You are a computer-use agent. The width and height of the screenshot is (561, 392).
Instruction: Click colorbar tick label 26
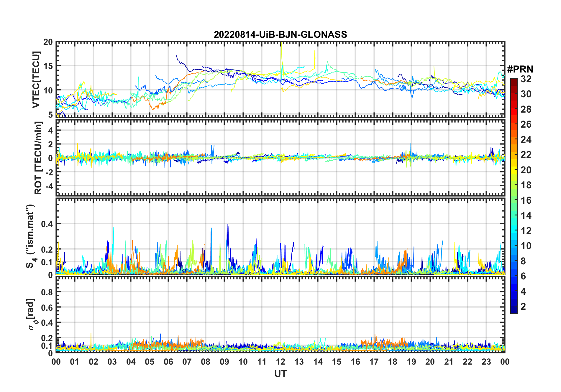pyautogui.click(x=526, y=124)
